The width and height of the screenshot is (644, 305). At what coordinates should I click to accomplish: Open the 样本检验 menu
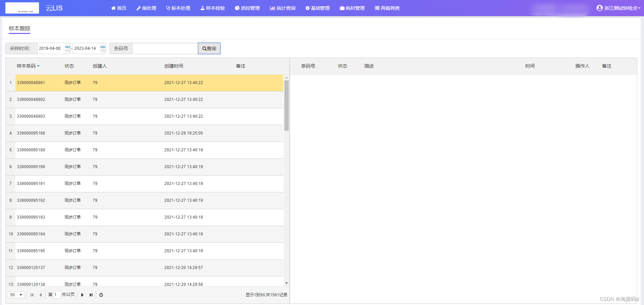click(213, 8)
